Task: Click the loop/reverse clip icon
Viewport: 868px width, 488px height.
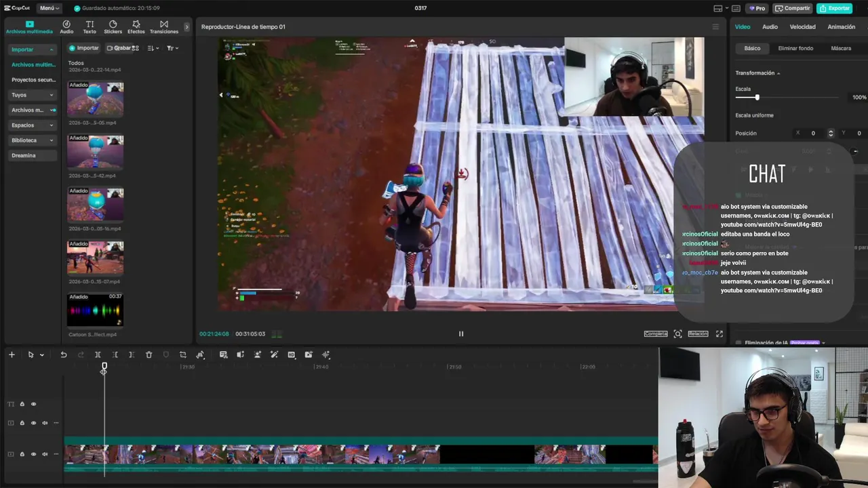Action: click(x=200, y=354)
